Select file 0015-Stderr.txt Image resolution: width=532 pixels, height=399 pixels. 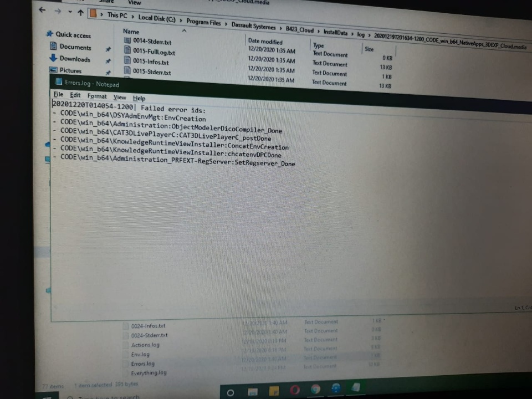pyautogui.click(x=152, y=71)
